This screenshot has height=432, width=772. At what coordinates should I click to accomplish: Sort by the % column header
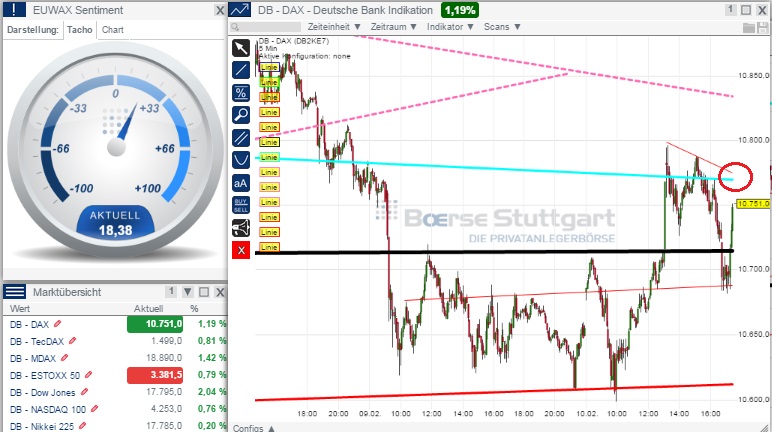(194, 309)
